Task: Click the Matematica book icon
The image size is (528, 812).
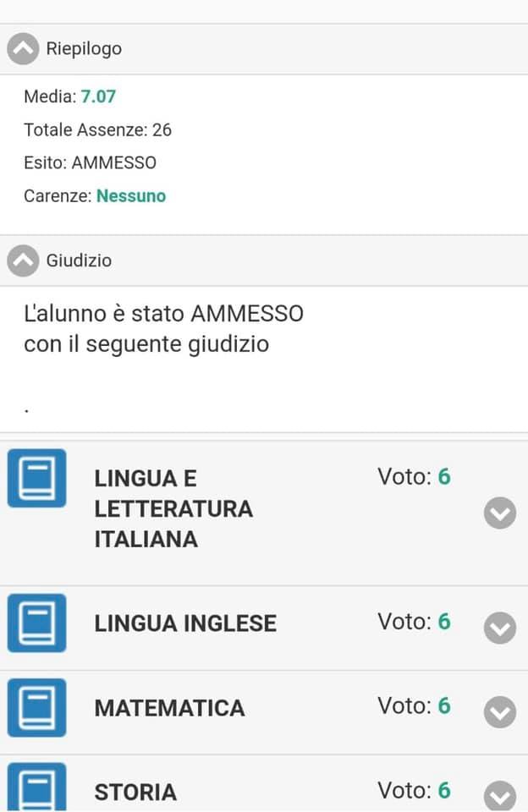Action: [36, 707]
